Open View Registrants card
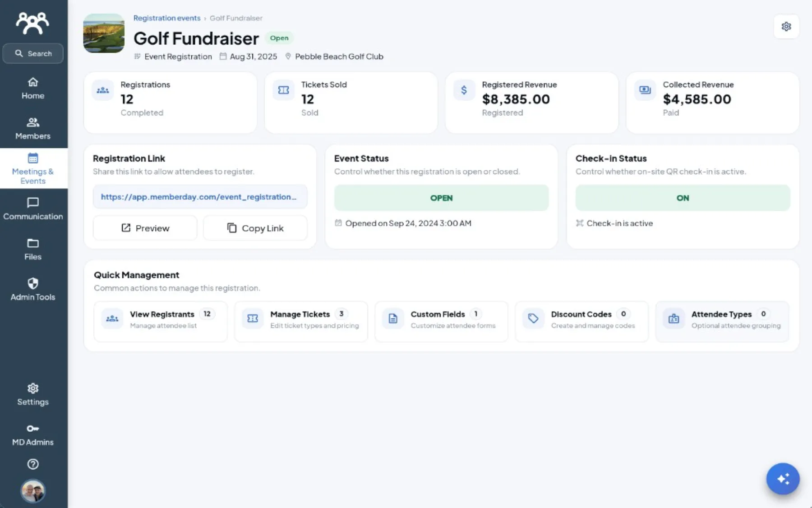This screenshot has width=812, height=508. click(x=161, y=322)
